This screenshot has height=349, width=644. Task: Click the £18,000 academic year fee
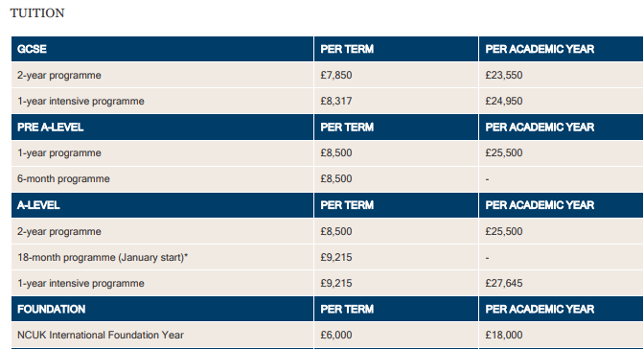(504, 335)
